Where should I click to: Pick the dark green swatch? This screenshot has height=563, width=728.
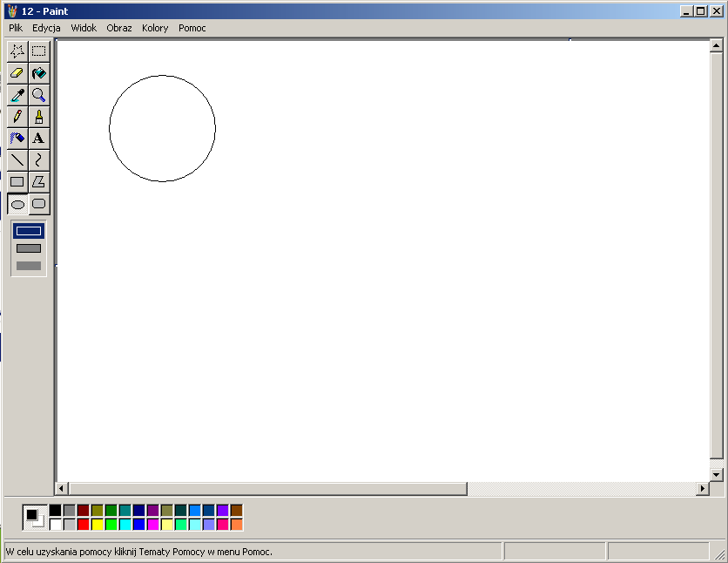tap(111, 511)
